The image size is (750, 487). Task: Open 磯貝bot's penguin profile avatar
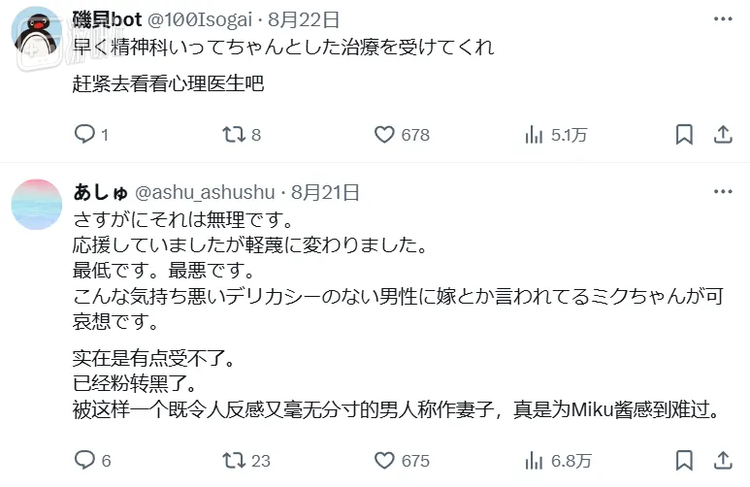click(x=37, y=32)
